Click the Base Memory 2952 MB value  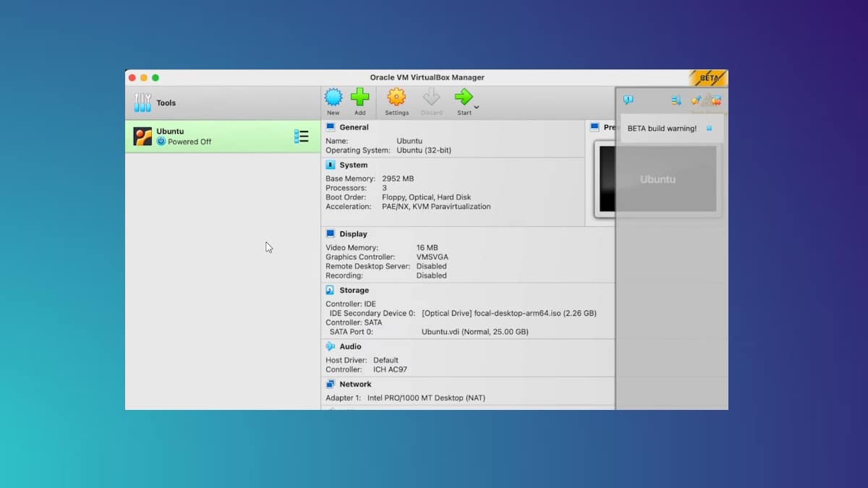(398, 179)
